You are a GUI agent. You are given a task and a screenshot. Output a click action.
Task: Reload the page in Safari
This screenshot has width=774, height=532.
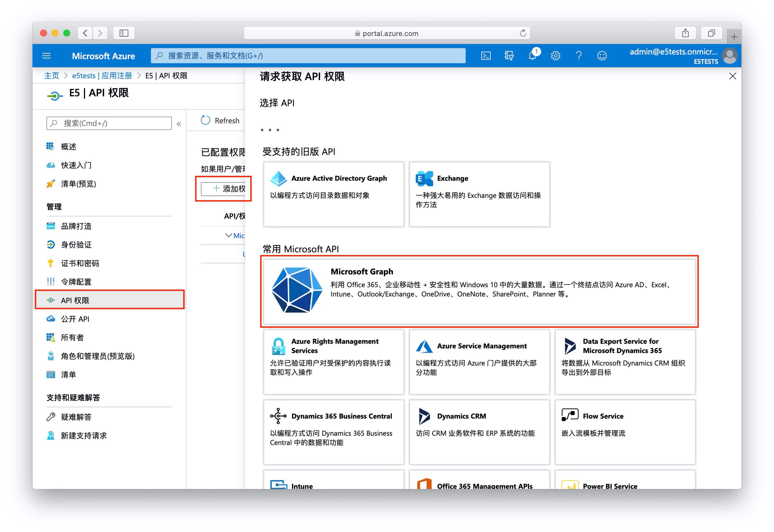tap(523, 33)
